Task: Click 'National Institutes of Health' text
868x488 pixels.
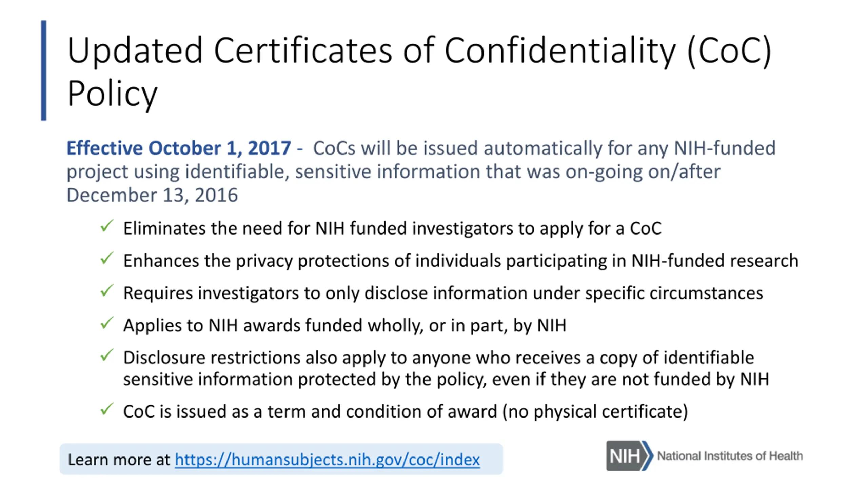Action: (730, 456)
